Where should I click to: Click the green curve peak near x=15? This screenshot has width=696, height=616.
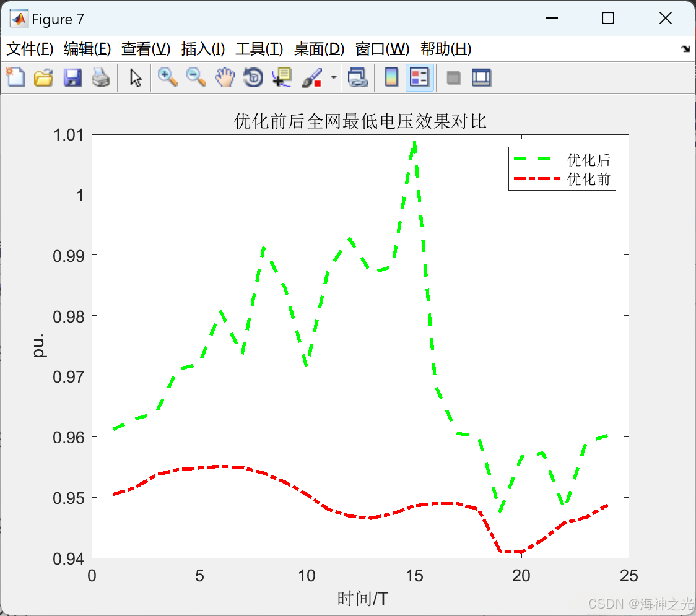[414, 143]
